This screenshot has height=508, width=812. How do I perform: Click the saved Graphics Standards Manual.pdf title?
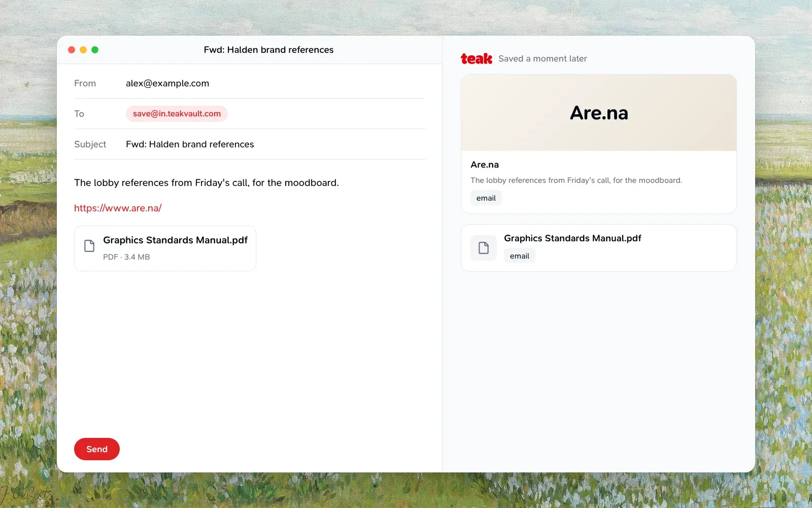pyautogui.click(x=572, y=238)
